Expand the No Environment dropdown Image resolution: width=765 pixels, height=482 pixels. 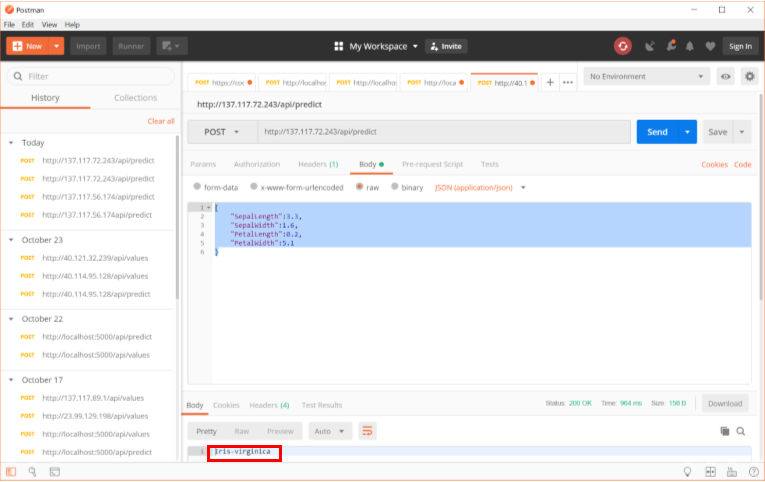[x=647, y=76]
